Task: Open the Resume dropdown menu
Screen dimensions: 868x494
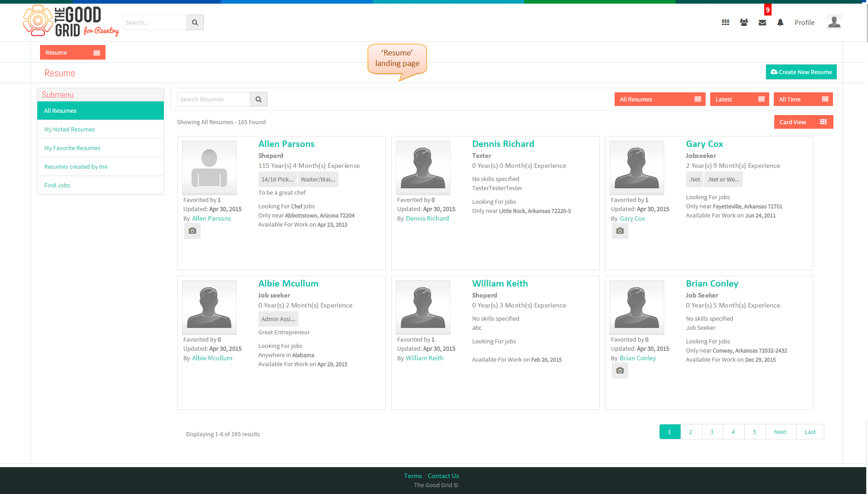Action: coord(73,52)
